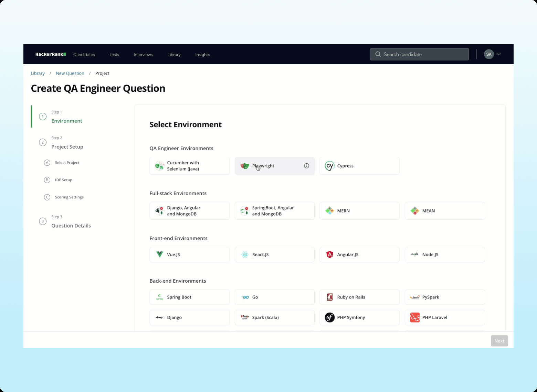
Task: Choose the Node.JS environment label
Action: [430, 254]
